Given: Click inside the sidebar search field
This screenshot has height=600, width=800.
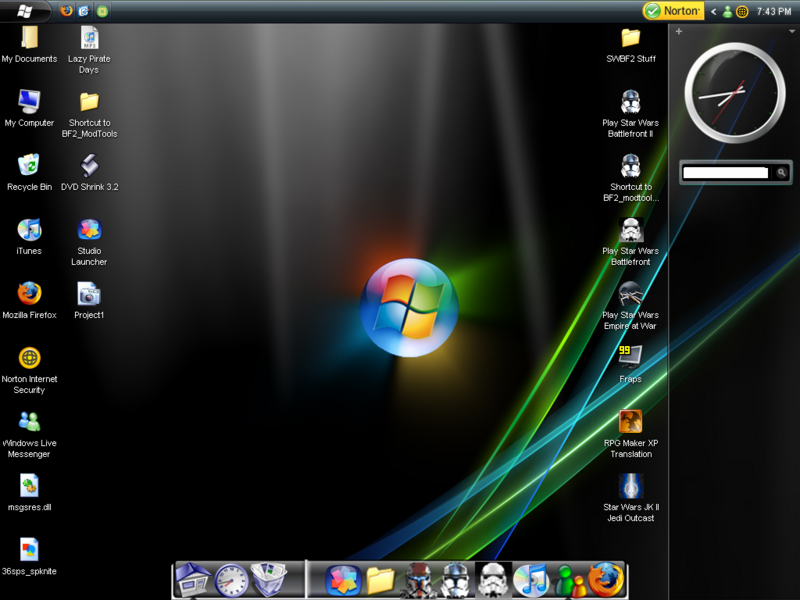Looking at the screenshot, I should click(x=725, y=173).
